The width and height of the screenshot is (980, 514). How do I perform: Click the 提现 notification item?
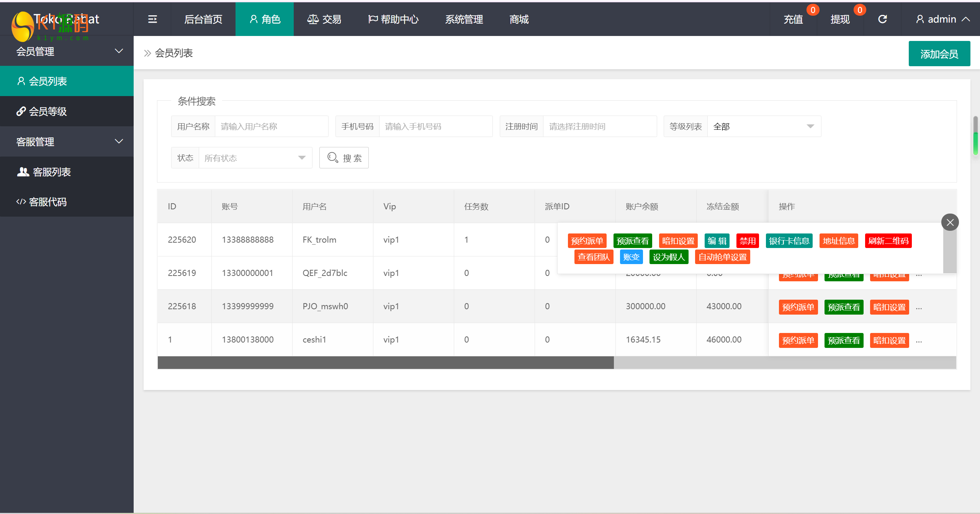pyautogui.click(x=840, y=19)
